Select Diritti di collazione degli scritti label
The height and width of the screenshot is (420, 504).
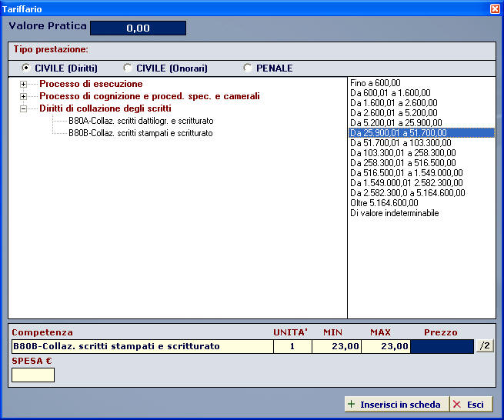click(x=105, y=108)
